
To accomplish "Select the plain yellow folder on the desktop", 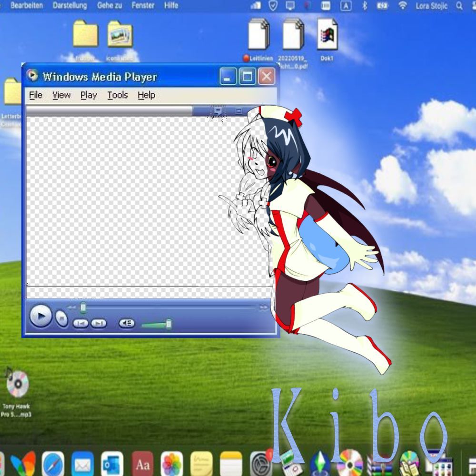I will (85, 33).
